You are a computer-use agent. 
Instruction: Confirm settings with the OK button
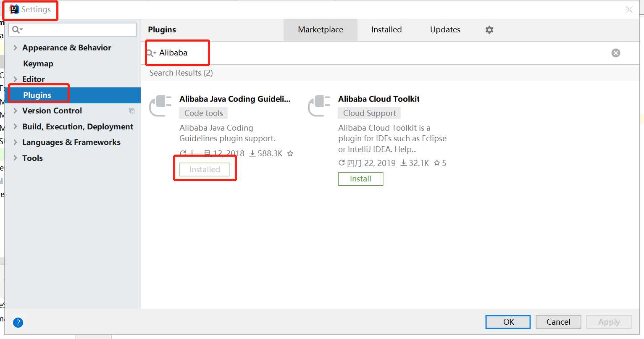tap(508, 322)
